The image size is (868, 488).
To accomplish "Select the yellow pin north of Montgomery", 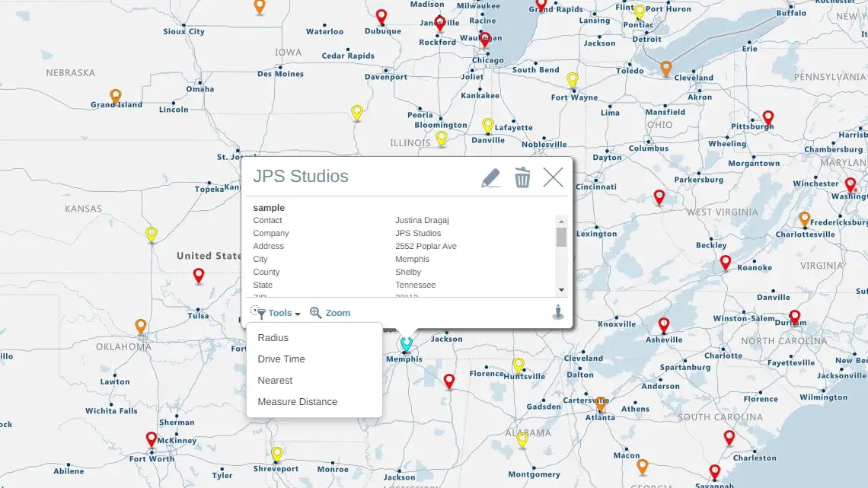I will (522, 440).
